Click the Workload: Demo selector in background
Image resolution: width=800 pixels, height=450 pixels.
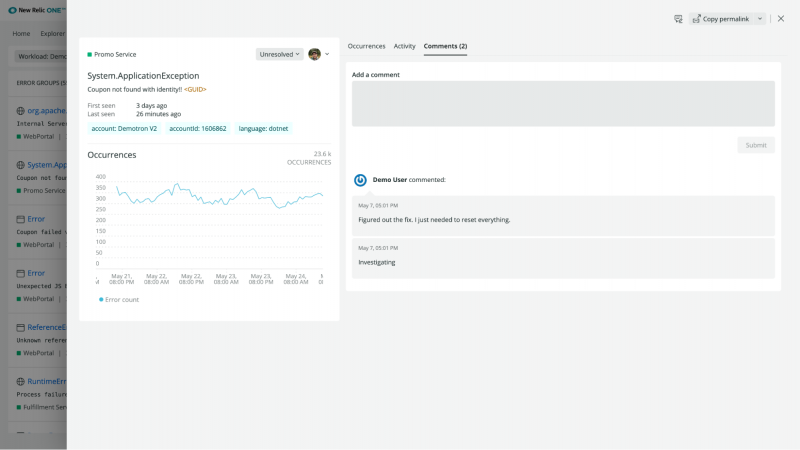tap(41, 56)
